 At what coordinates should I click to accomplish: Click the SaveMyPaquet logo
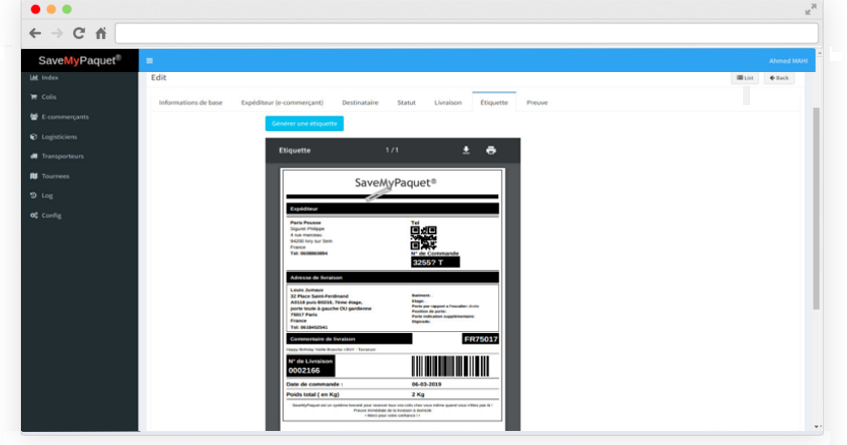(79, 60)
